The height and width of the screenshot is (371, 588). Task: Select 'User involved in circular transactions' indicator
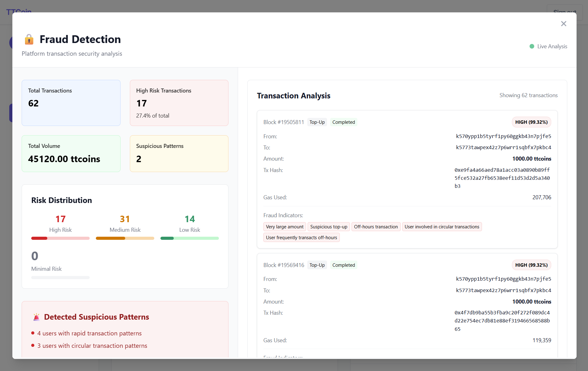(442, 227)
